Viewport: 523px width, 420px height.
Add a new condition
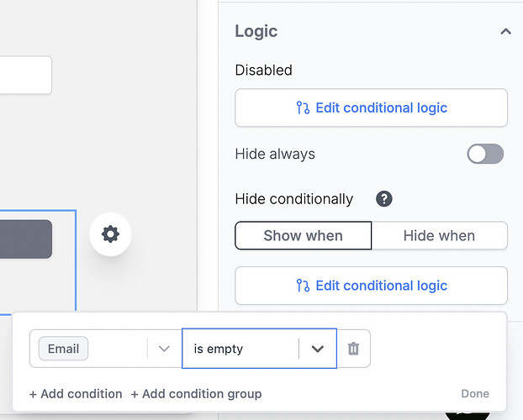coord(76,393)
